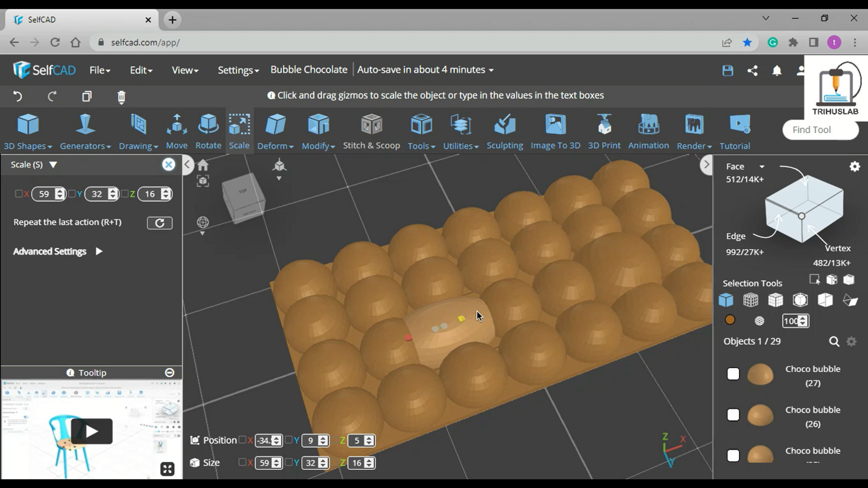Toggle the Position Y checkbox
Image resolution: width=868 pixels, height=488 pixels.
coord(289,440)
